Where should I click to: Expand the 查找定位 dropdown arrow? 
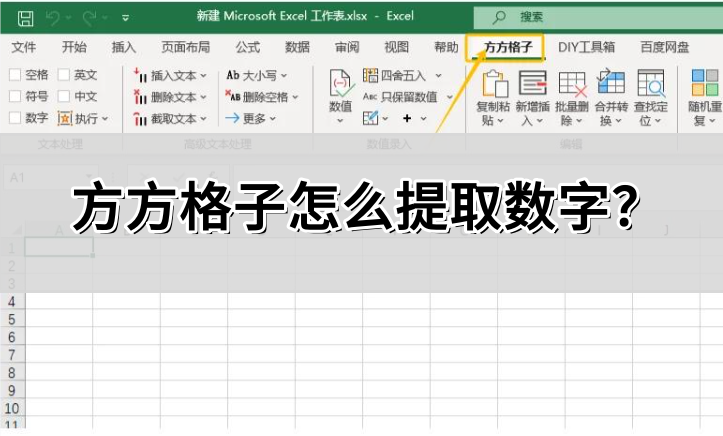point(658,121)
